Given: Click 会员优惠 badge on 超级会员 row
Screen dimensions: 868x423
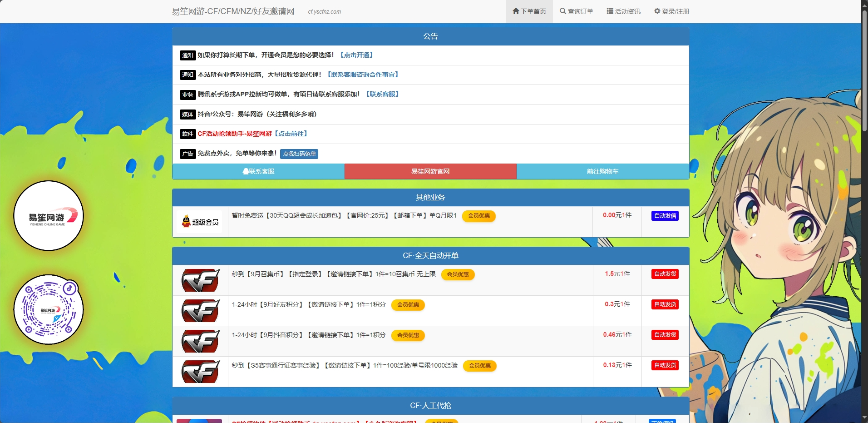Looking at the screenshot, I should pyautogui.click(x=478, y=216).
